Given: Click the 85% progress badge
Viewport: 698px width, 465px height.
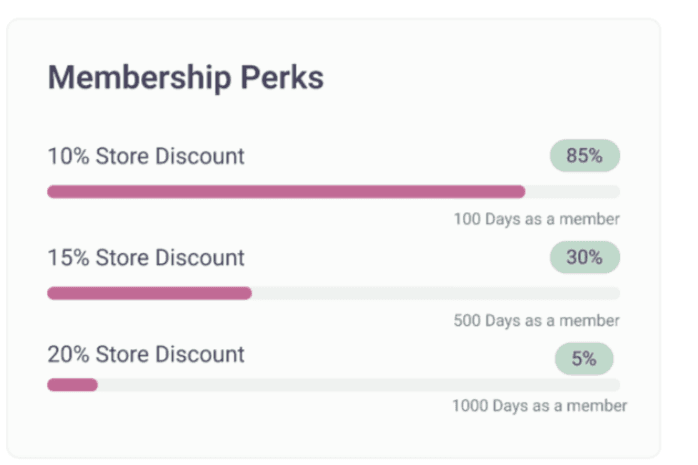Looking at the screenshot, I should point(584,156).
